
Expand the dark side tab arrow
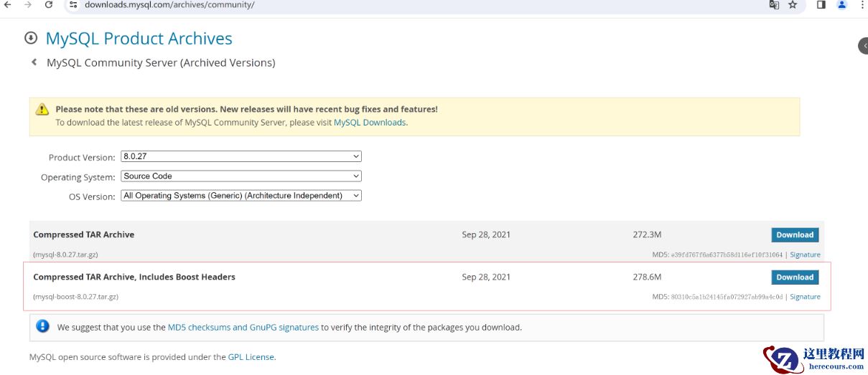864,46
